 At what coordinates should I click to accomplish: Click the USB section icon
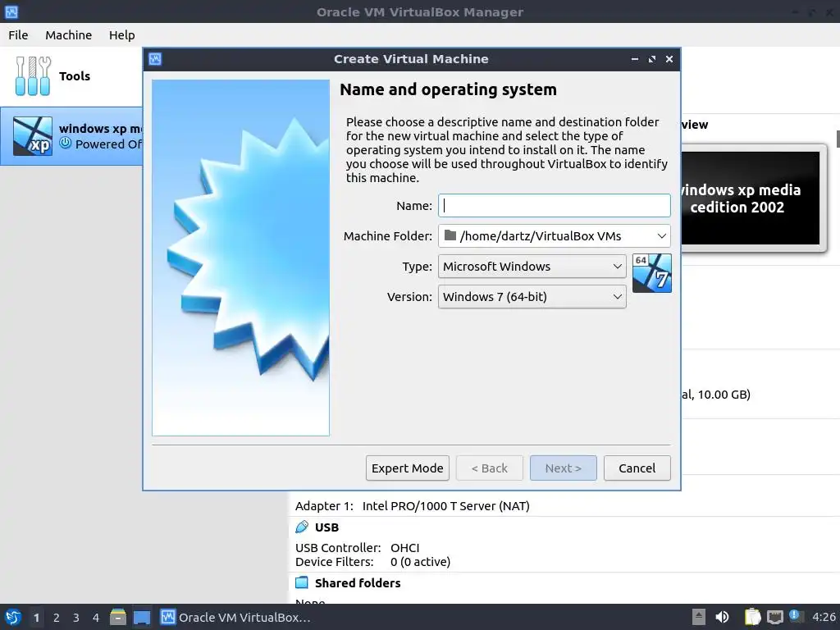pyautogui.click(x=302, y=527)
